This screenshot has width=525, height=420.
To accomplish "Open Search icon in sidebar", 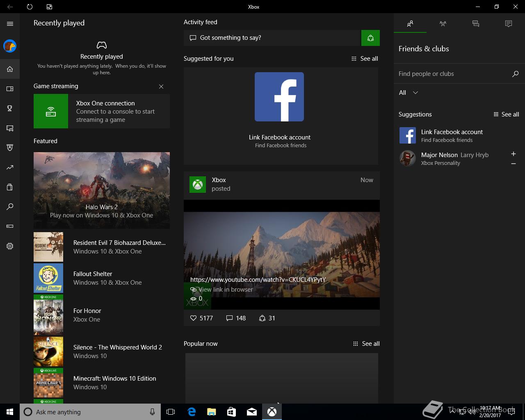I will click(10, 207).
